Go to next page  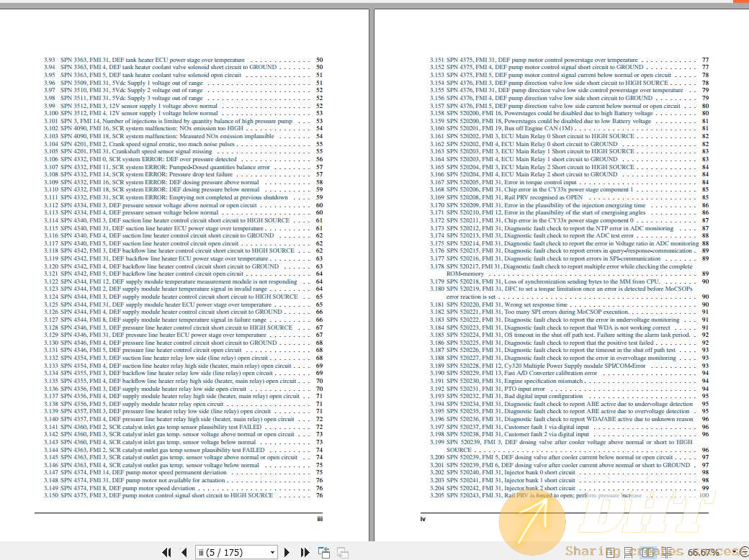287,552
